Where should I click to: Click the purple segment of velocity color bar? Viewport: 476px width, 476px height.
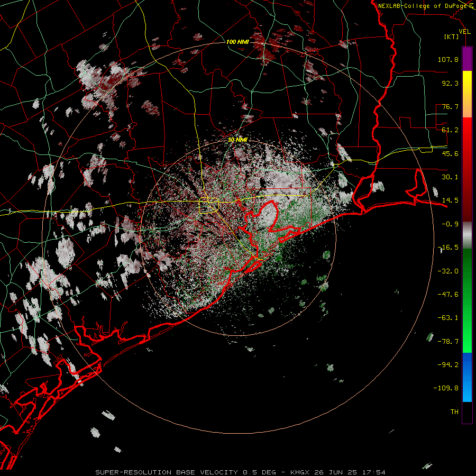(x=467, y=59)
